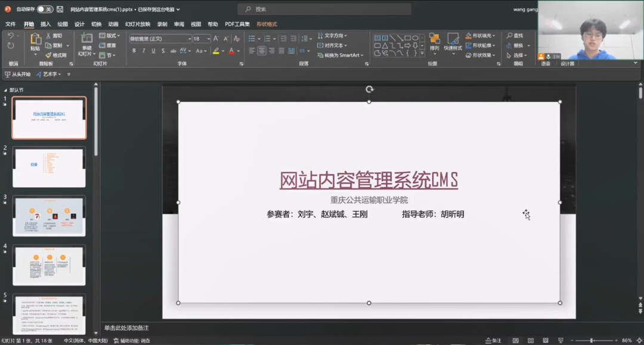This screenshot has width=644, height=345.
Task: Toggle bulleted list formatting
Action: click(x=251, y=39)
